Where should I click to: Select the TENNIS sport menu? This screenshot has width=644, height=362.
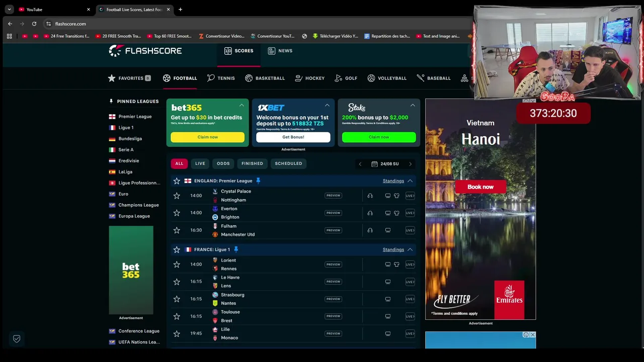coord(221,78)
